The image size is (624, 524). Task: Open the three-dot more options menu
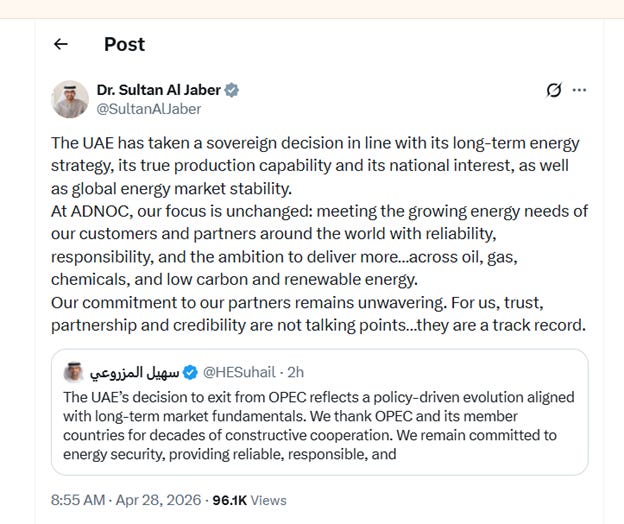point(579,90)
